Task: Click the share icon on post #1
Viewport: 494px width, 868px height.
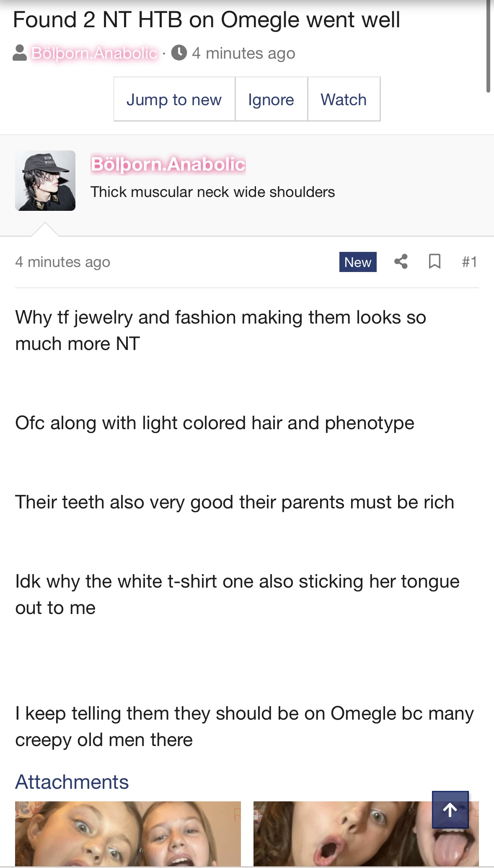Action: (401, 262)
